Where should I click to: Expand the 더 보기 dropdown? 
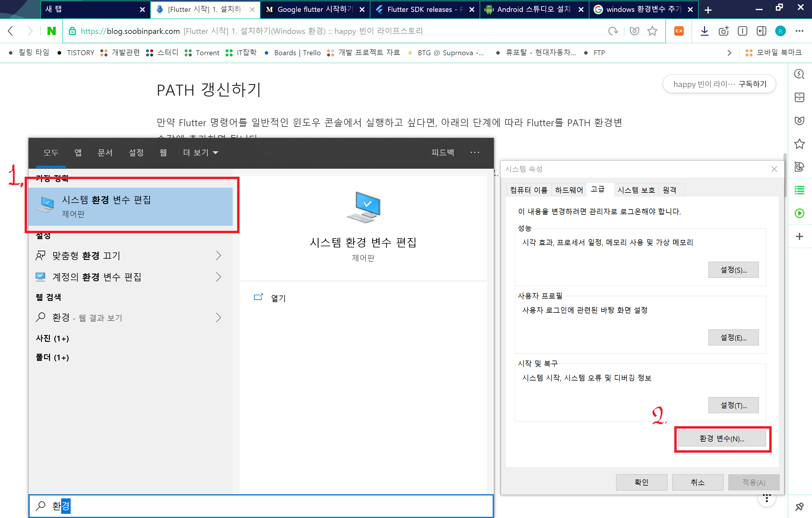tap(201, 153)
